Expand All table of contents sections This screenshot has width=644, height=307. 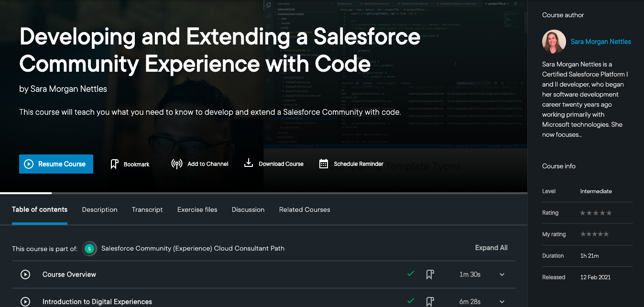click(x=491, y=248)
